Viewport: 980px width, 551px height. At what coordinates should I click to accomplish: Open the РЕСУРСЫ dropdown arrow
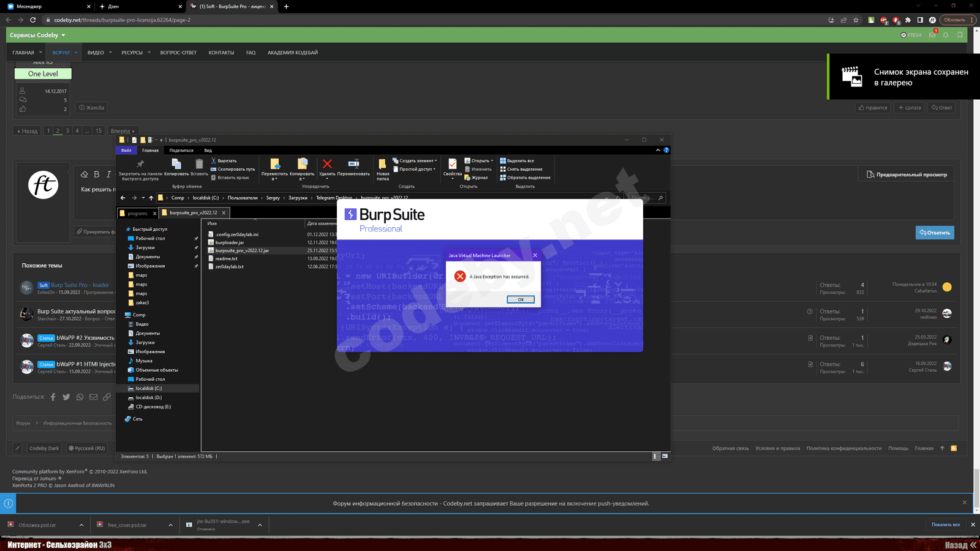[149, 53]
